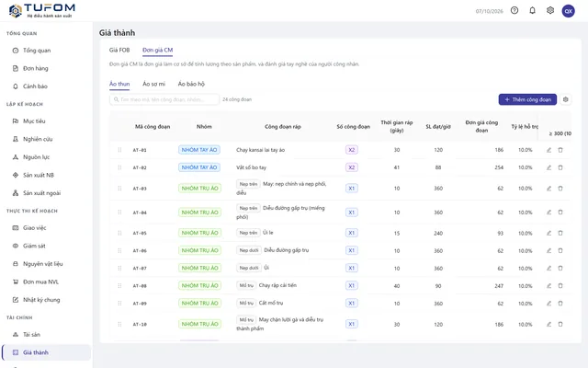
Task: Open Nhật ký chung sidebar item
Action: pyautogui.click(x=46, y=300)
